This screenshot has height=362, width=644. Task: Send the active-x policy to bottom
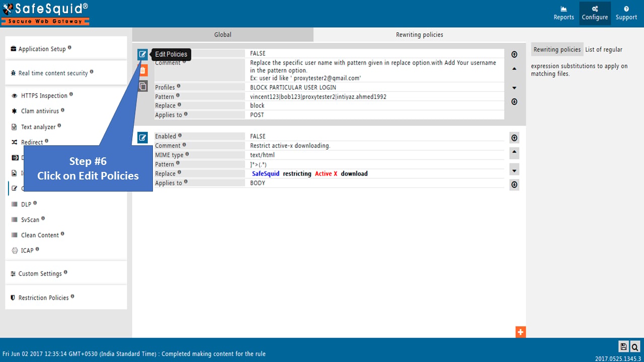pos(514,185)
